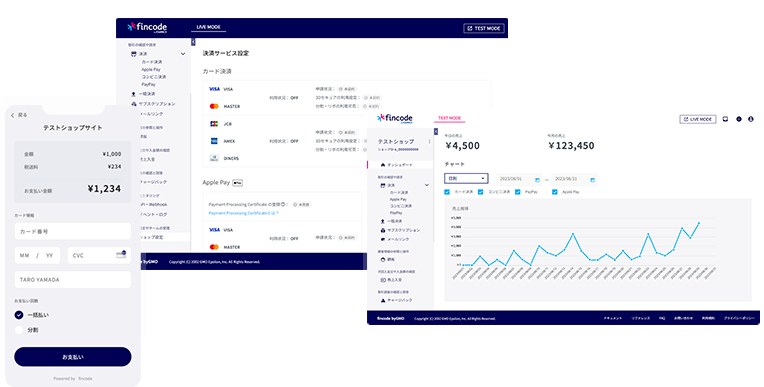Click the ¥123,450 monthly sales value
The width and height of the screenshot is (764, 387).
[x=571, y=146]
